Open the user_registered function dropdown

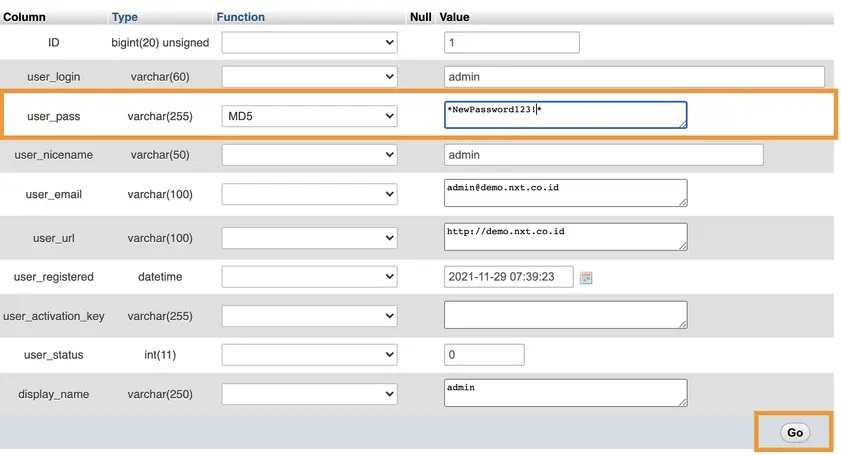[309, 277]
